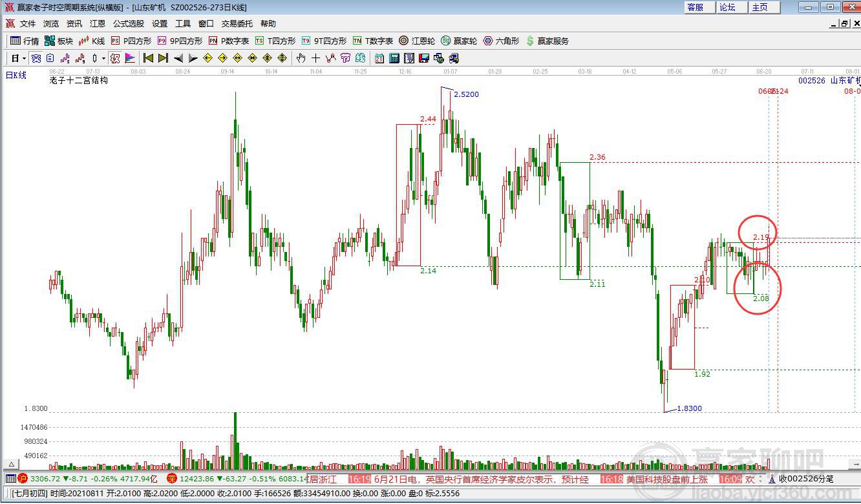This screenshot has width=861, height=504.
Task: Switch to the K线 candlestick chart
Action: [92, 41]
